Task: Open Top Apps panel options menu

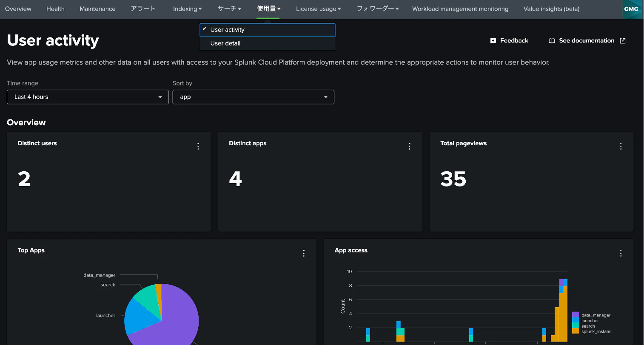Action: point(304,253)
